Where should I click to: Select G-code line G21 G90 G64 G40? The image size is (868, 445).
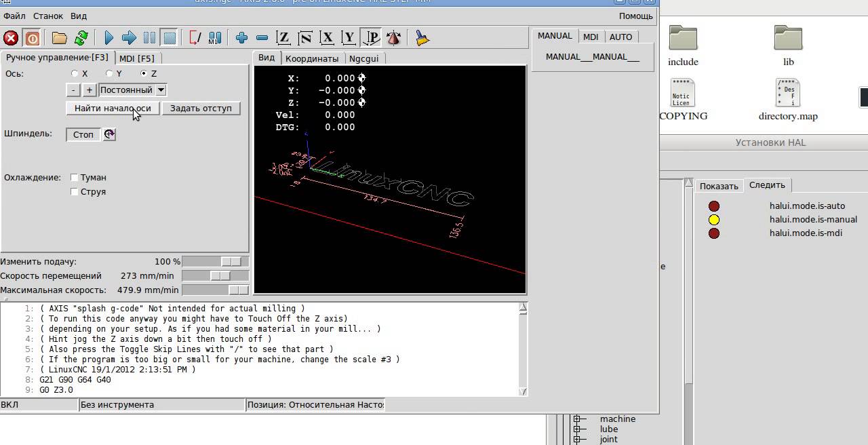(75, 380)
